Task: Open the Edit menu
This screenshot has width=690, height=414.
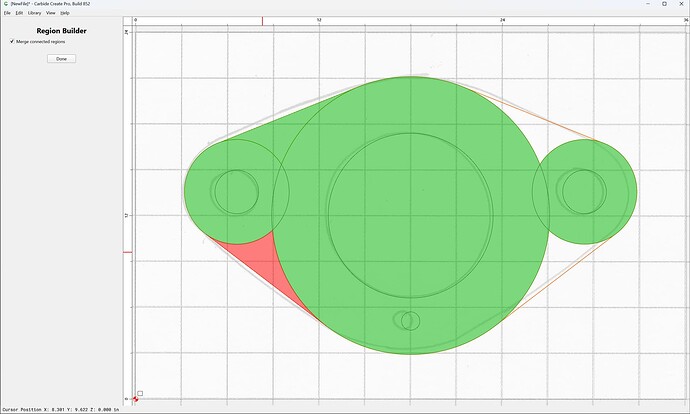Action: [19, 13]
